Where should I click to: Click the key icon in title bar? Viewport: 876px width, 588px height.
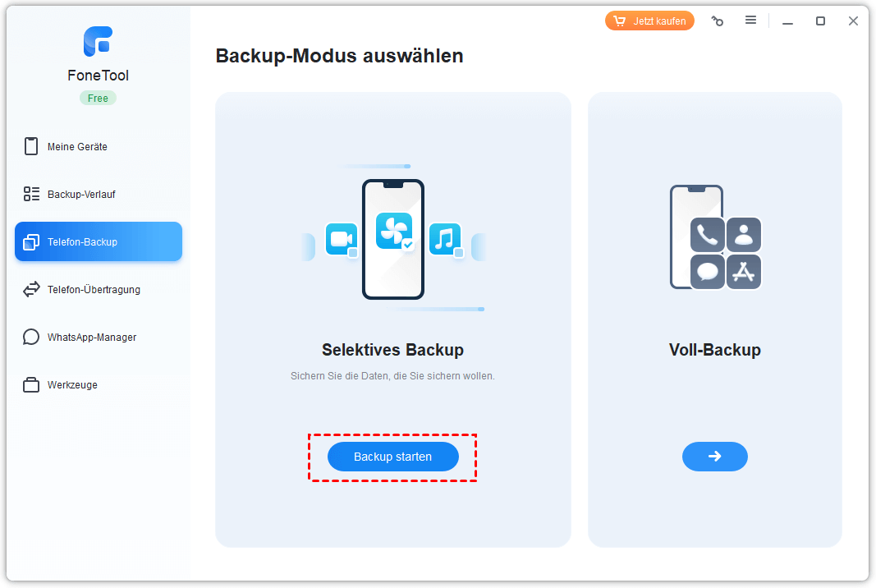click(x=718, y=21)
